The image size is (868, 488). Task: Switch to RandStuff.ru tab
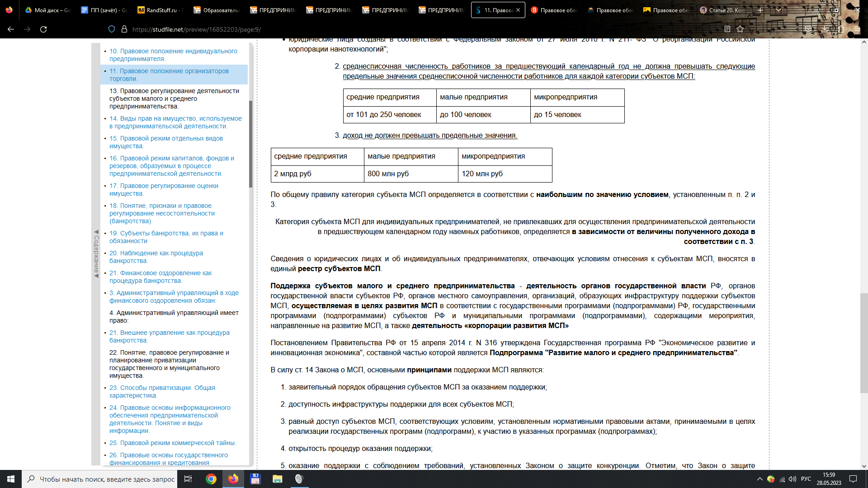tap(160, 10)
